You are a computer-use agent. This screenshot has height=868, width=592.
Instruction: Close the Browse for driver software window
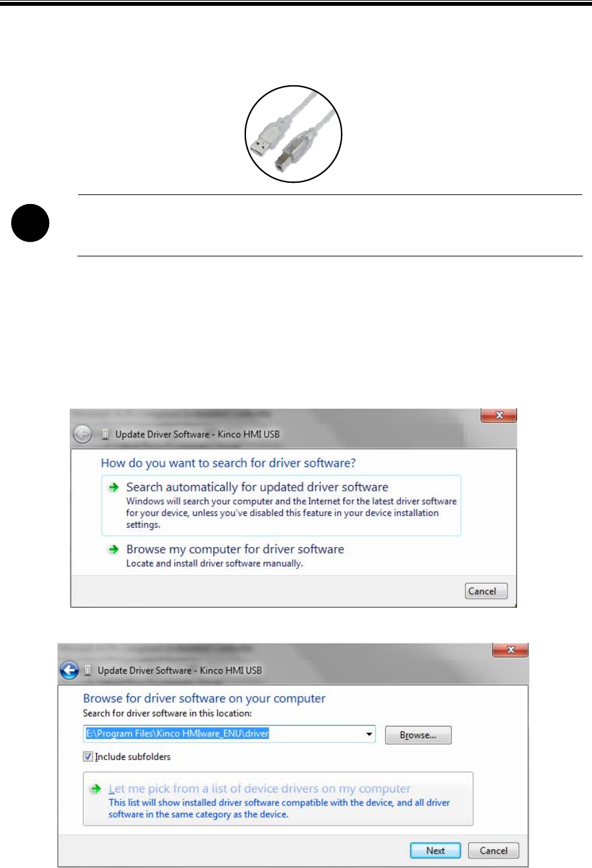click(x=511, y=650)
